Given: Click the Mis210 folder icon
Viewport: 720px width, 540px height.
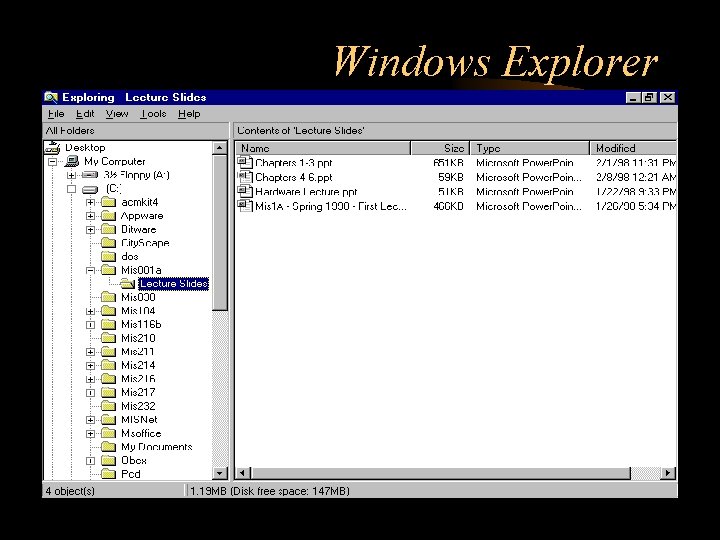Looking at the screenshot, I should (x=108, y=338).
